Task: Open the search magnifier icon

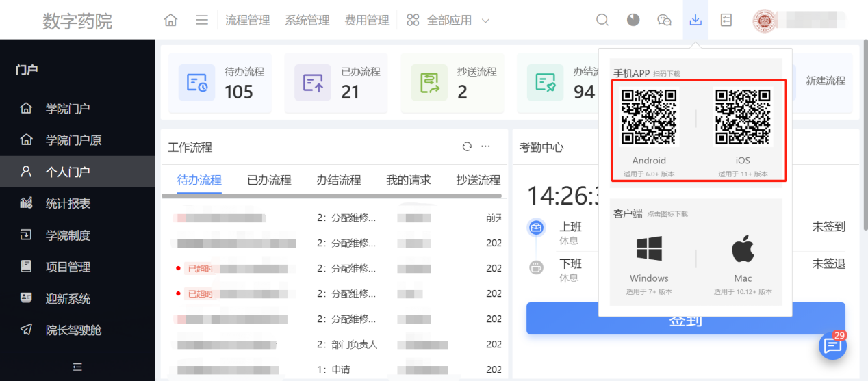Action: [x=602, y=21]
